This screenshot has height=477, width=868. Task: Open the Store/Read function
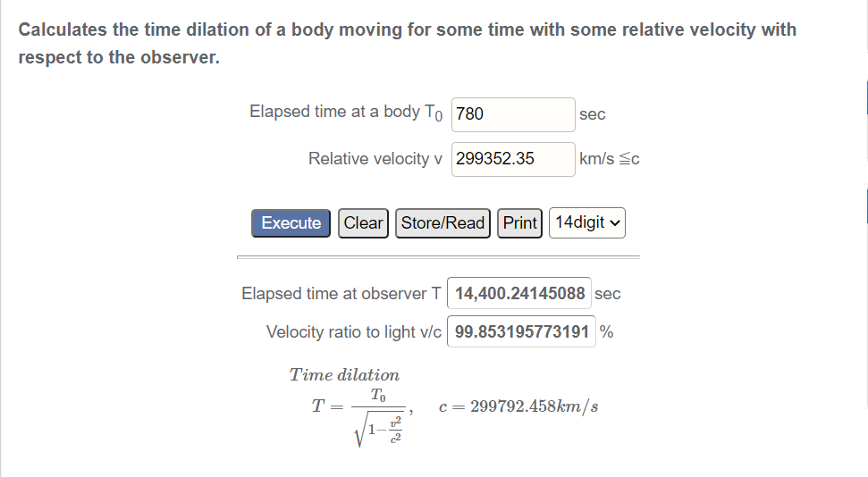coord(442,223)
